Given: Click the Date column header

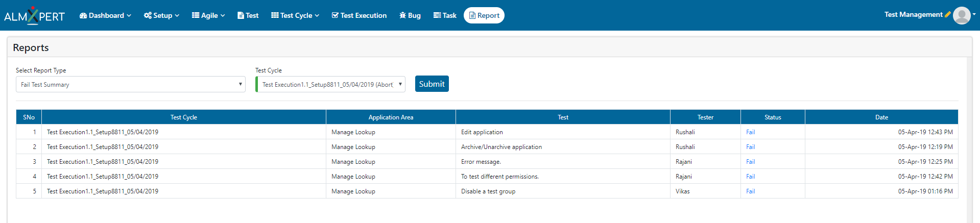Looking at the screenshot, I should tap(881, 117).
